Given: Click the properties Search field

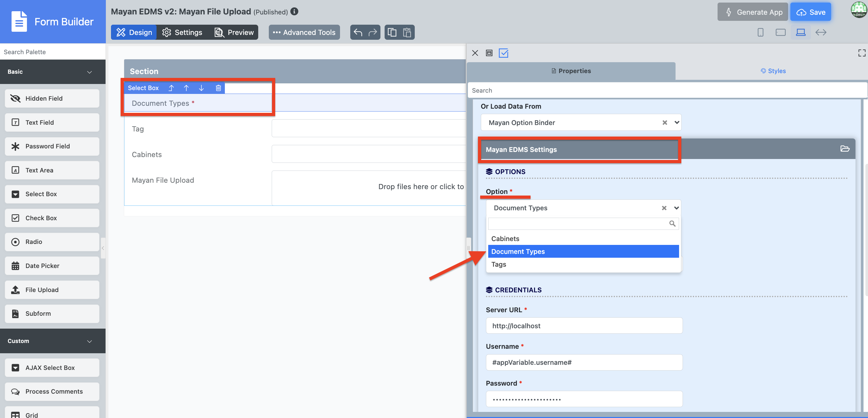Looking at the screenshot, I should (667, 90).
